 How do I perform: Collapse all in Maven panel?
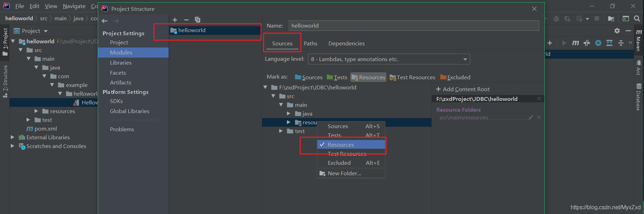tap(621, 43)
